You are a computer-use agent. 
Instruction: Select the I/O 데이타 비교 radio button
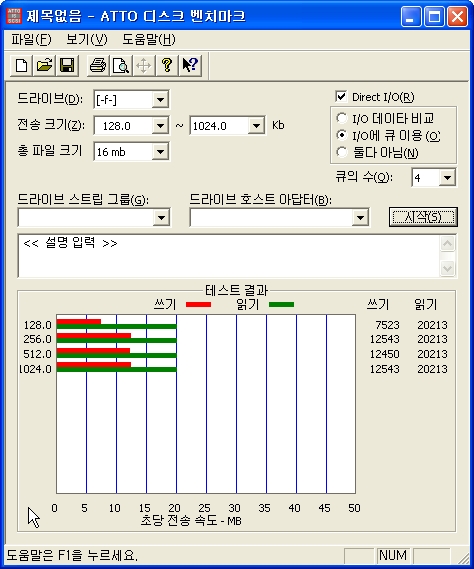[x=341, y=118]
